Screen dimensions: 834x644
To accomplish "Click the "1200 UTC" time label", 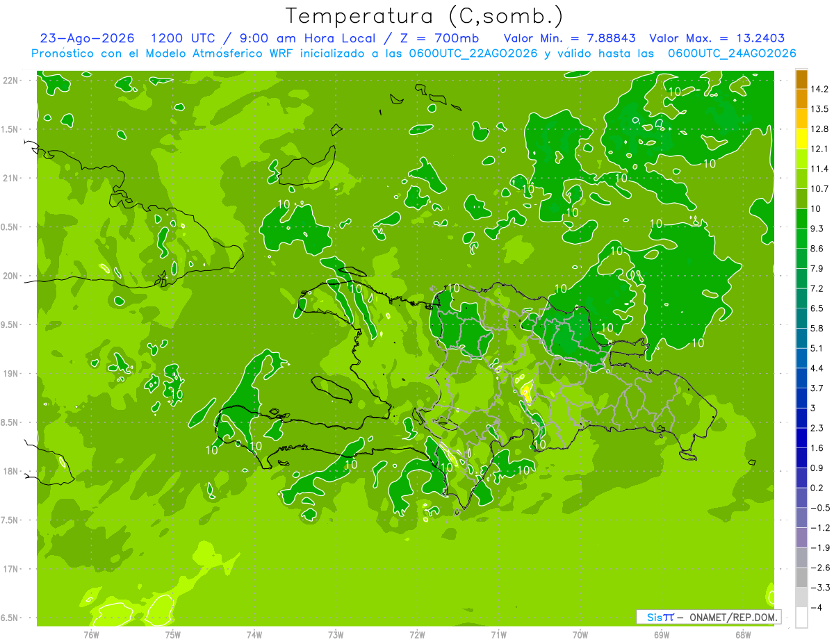I will pos(185,38).
